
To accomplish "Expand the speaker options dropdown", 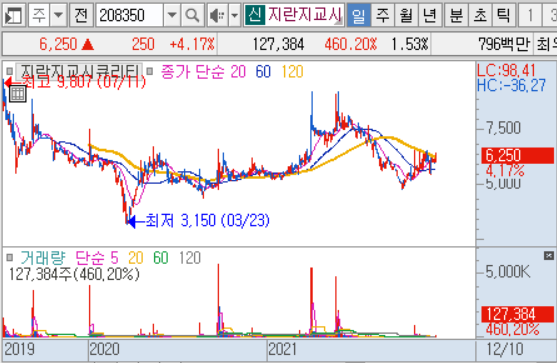I will (234, 15).
